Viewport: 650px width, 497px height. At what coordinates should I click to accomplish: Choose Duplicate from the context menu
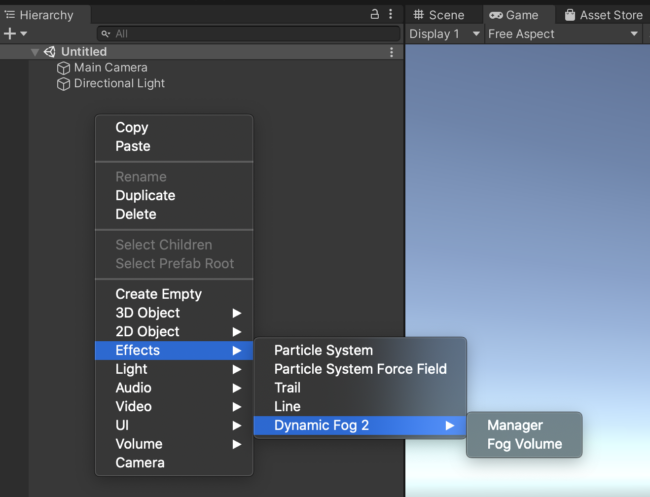point(174,195)
